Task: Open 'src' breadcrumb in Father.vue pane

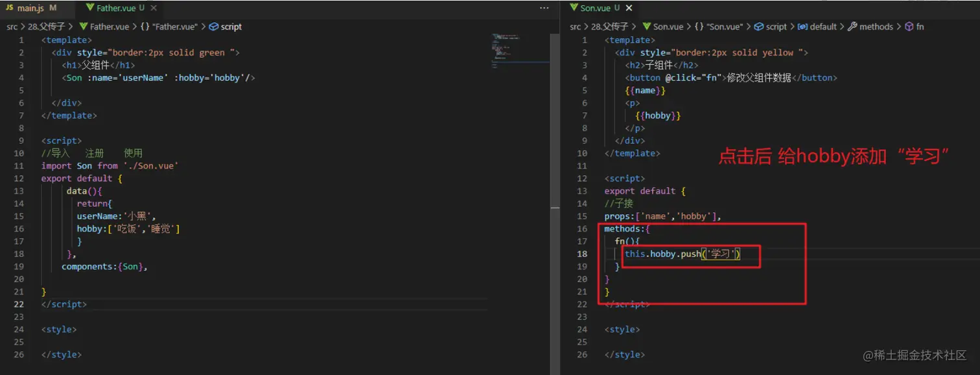Action: [x=12, y=27]
